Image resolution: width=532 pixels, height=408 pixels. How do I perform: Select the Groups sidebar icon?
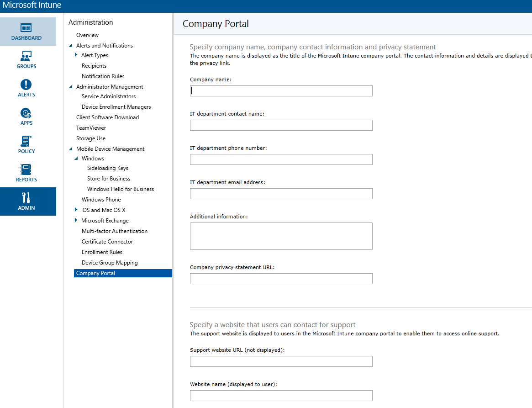pos(26,60)
